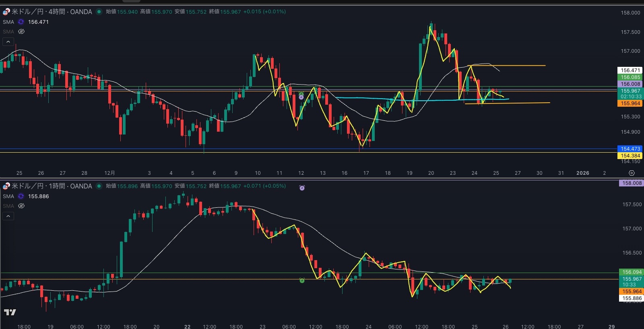Click the 4-hour SMA value 156.471 label

pyautogui.click(x=38, y=22)
